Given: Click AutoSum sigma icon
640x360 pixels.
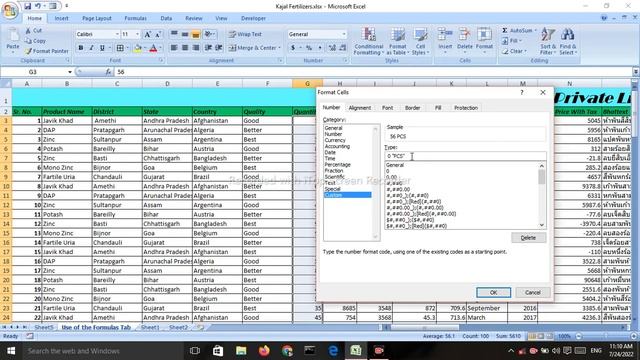Looking at the screenshot, I should [505, 31].
